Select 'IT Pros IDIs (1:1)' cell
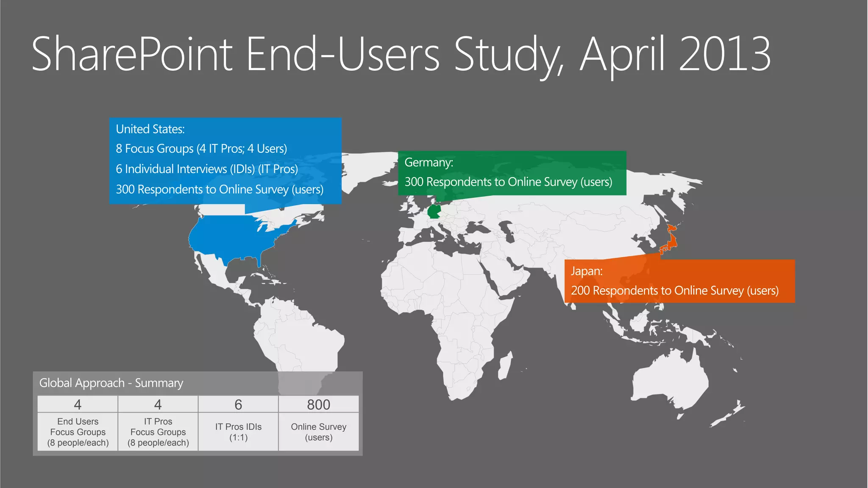Viewport: 868px width, 488px height. [238, 432]
